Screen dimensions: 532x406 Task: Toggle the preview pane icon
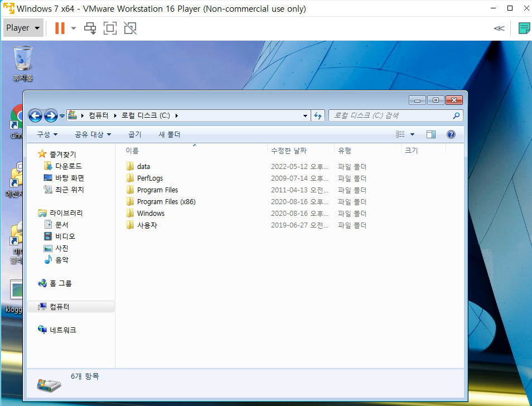[431, 134]
